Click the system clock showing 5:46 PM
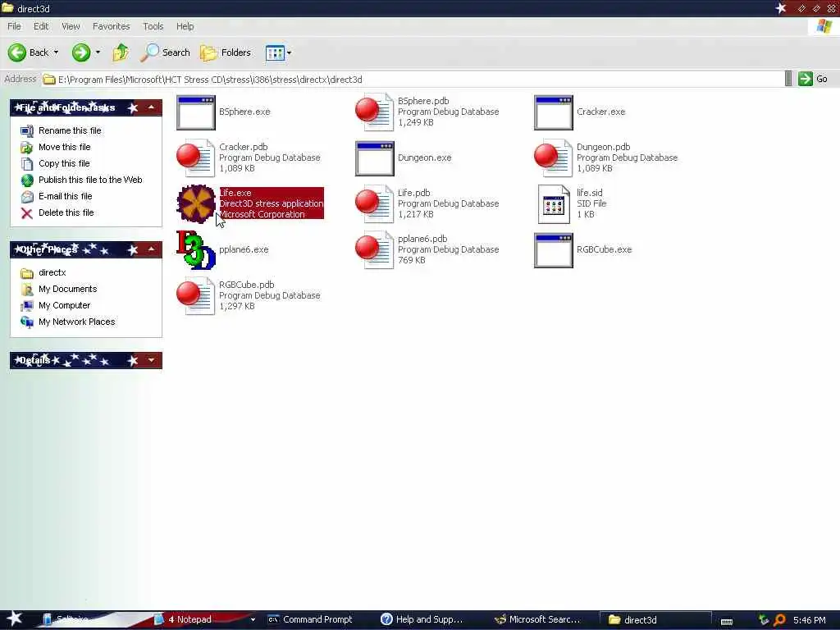840x630 pixels. pyautogui.click(x=810, y=620)
